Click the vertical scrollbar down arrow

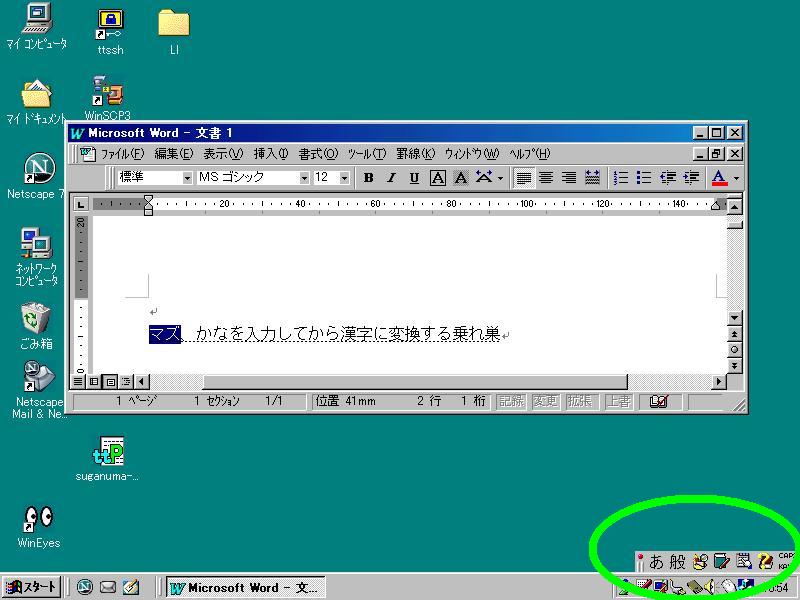(x=735, y=318)
